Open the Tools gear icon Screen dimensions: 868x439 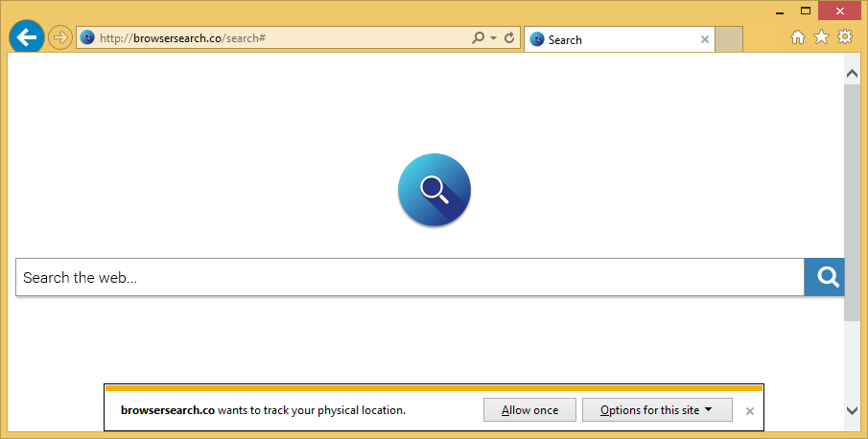(845, 37)
